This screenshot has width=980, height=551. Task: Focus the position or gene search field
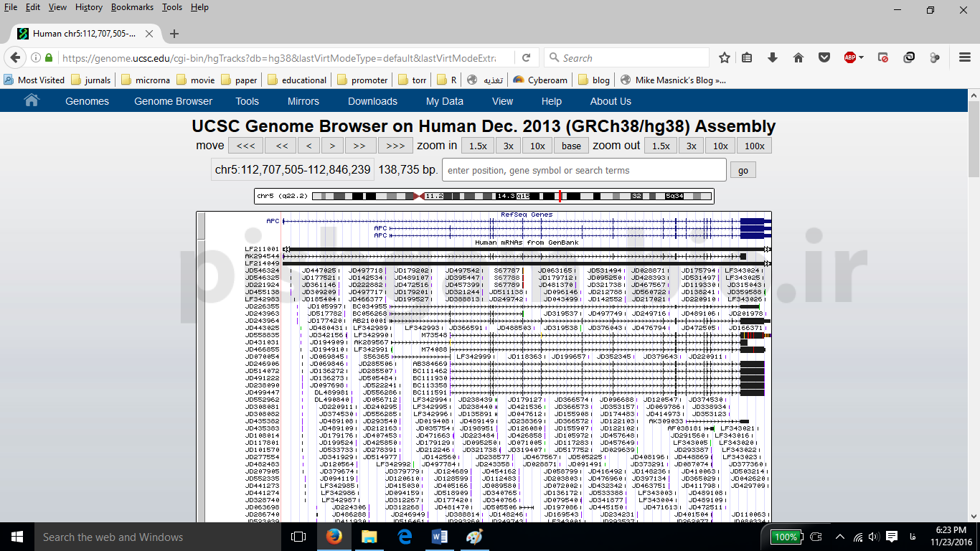pyautogui.click(x=584, y=170)
